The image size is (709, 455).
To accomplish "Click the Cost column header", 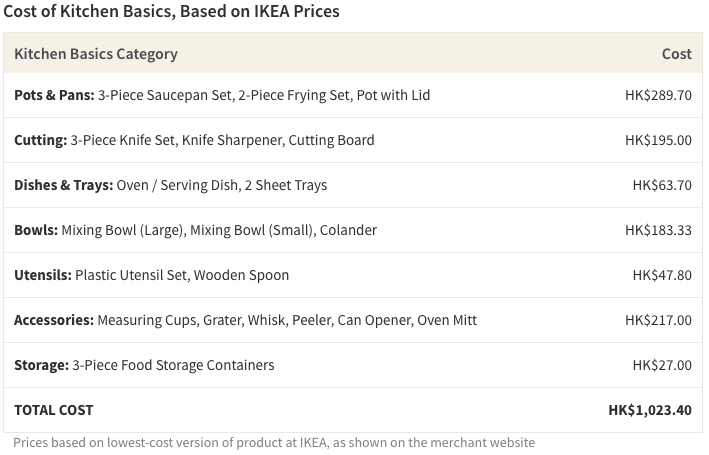I will [676, 54].
